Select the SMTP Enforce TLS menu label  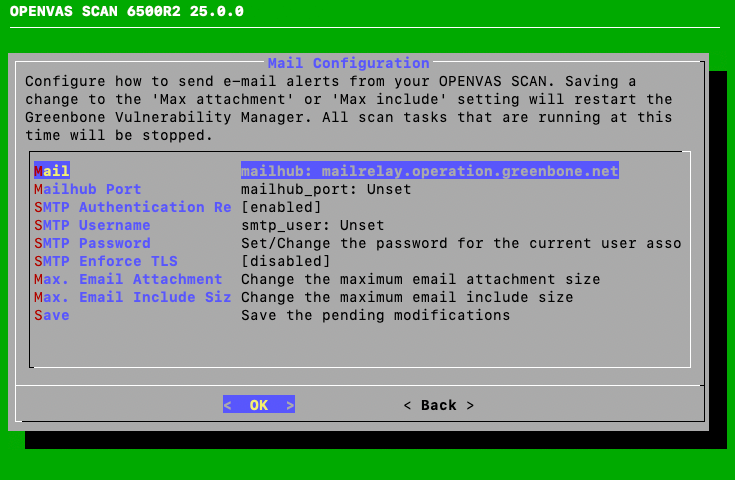pos(105,261)
